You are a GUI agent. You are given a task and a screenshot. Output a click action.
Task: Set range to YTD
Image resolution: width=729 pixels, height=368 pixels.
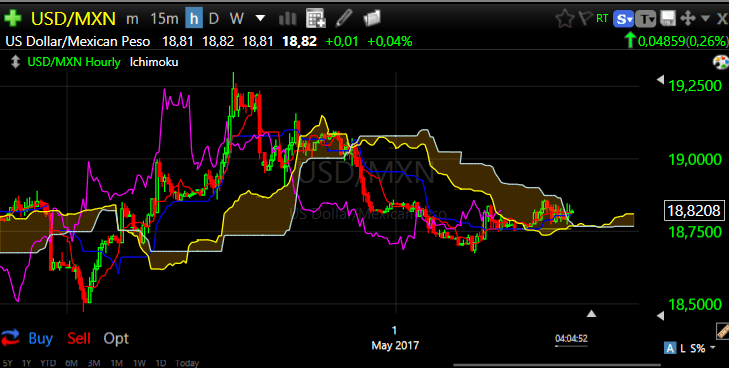(48, 363)
